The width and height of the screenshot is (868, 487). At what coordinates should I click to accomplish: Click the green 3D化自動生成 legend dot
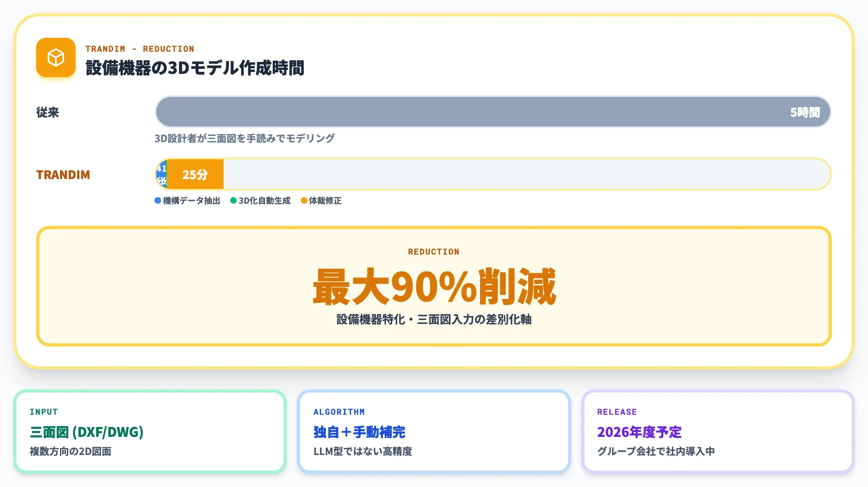pos(233,200)
